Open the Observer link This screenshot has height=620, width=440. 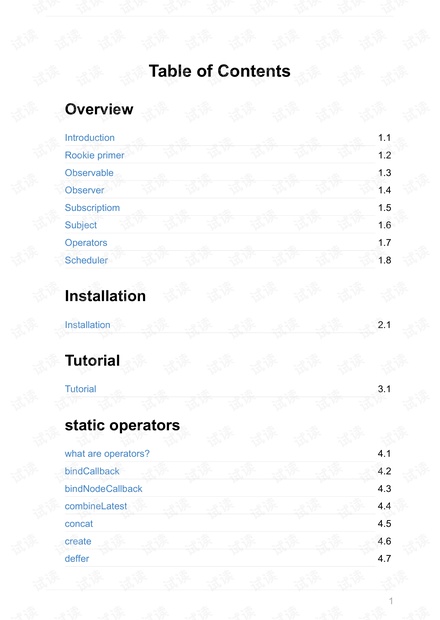coord(85,190)
